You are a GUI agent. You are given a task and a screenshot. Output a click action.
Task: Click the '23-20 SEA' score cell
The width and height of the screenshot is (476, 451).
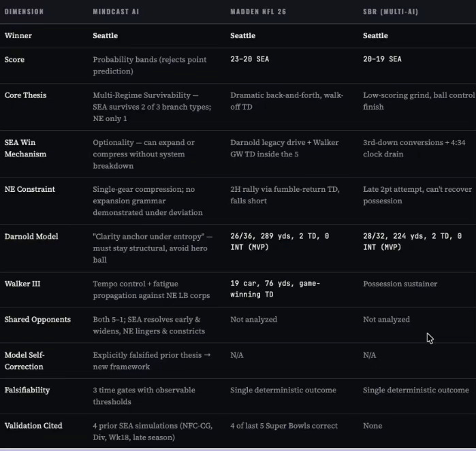tap(249, 59)
